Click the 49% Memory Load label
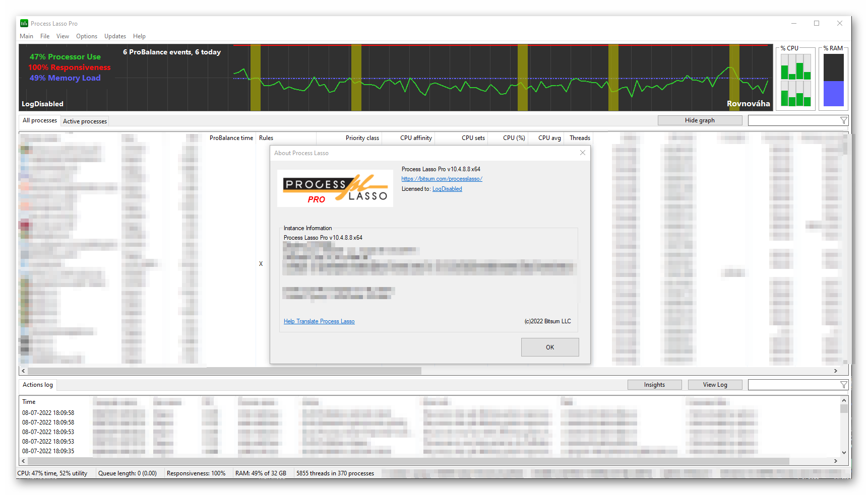This screenshot has width=868, height=495. pyautogui.click(x=65, y=78)
